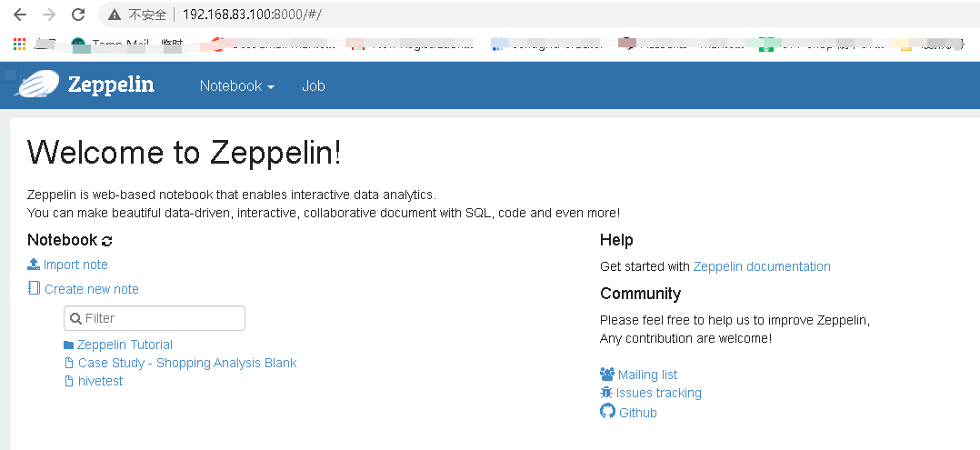
Task: Click the upload icon beside Import note
Action: point(34,265)
